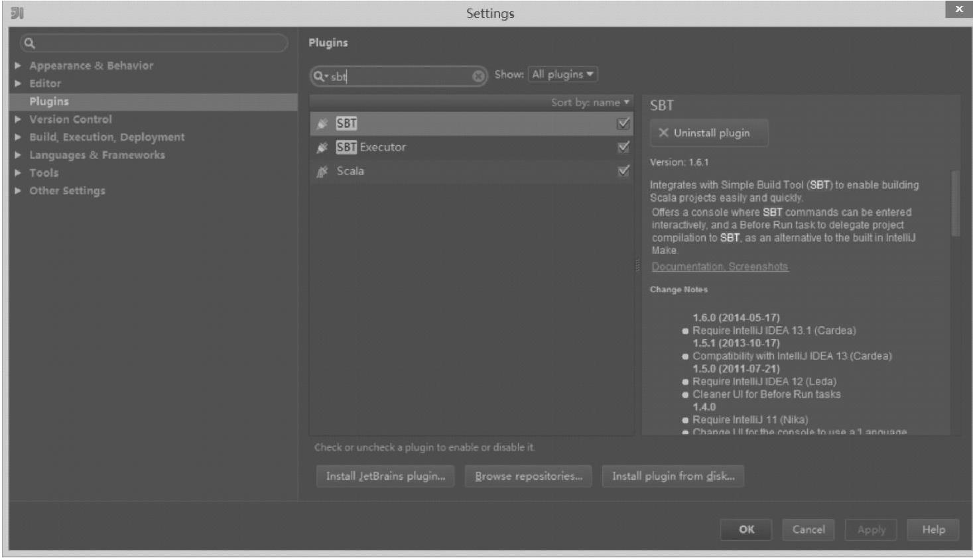Click the Uninstall plugin button
This screenshot has height=560, width=973.
coord(709,133)
